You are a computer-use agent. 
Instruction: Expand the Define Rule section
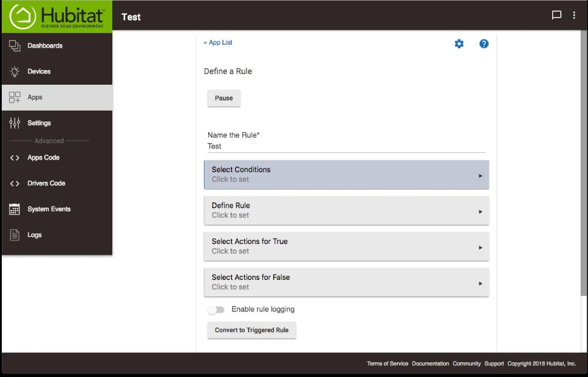pyautogui.click(x=346, y=211)
